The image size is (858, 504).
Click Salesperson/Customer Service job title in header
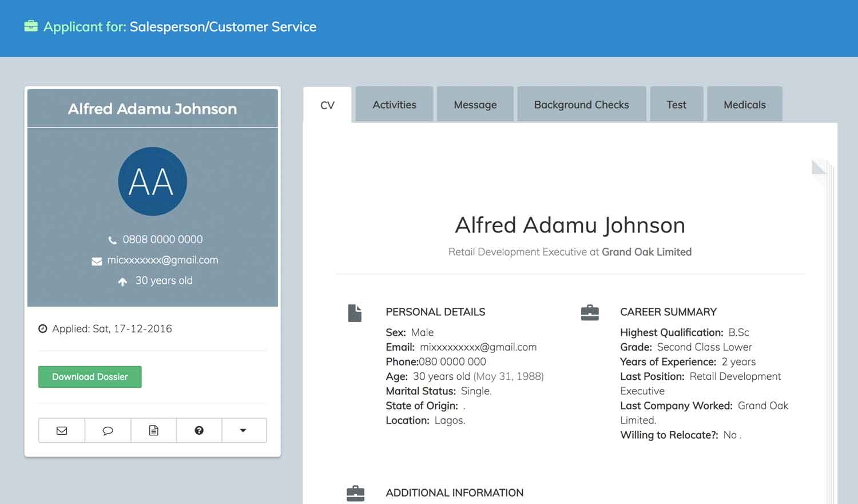click(x=223, y=26)
